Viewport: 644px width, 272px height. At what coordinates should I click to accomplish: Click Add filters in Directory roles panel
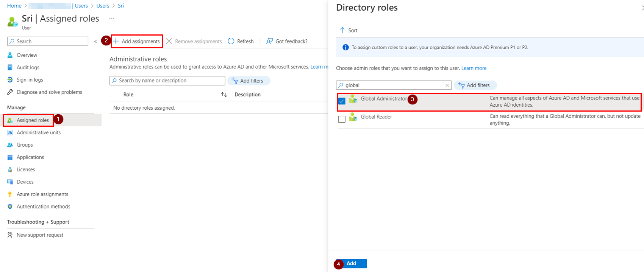pos(475,85)
